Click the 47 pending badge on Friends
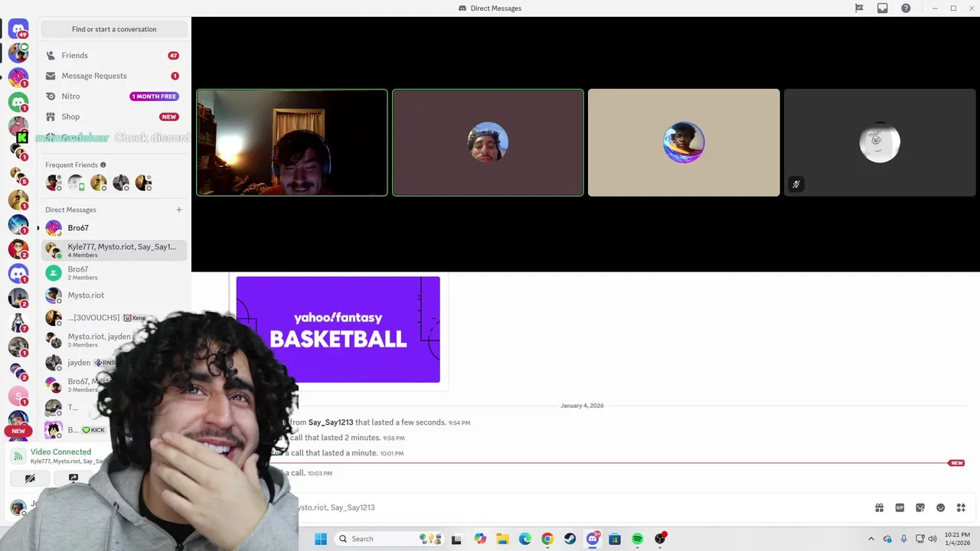This screenshot has height=551, width=980. tap(174, 56)
